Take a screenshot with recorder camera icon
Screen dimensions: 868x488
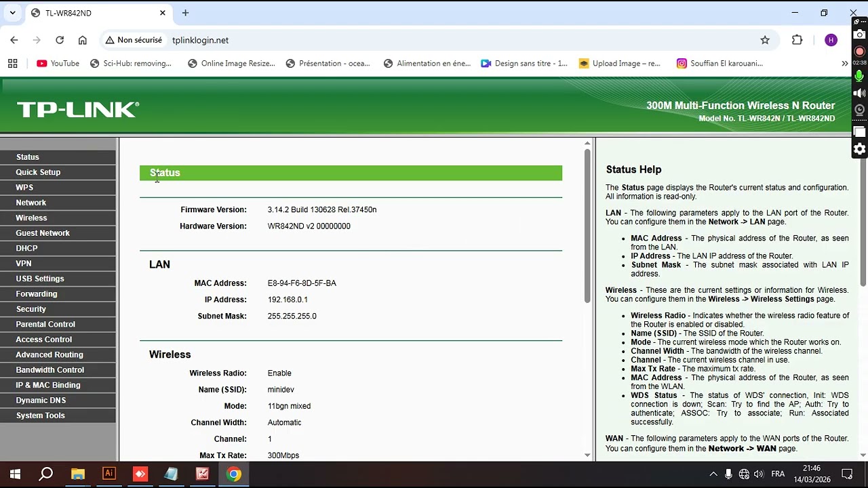click(x=859, y=35)
